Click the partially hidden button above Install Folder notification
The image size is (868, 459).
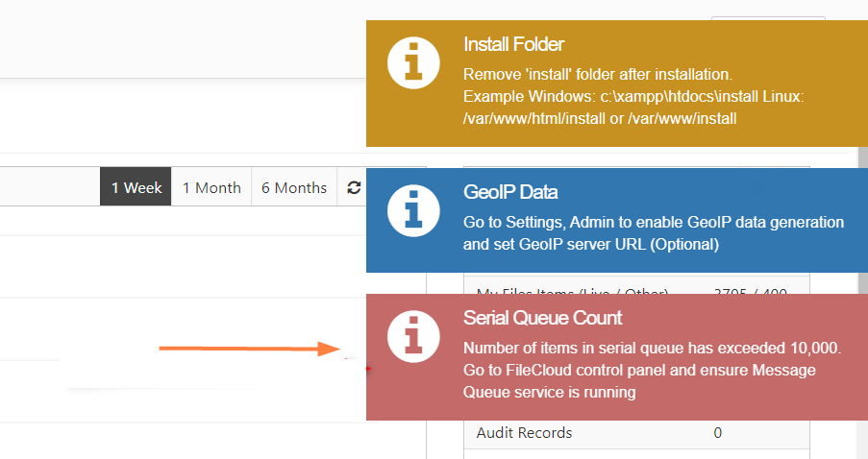767,17
